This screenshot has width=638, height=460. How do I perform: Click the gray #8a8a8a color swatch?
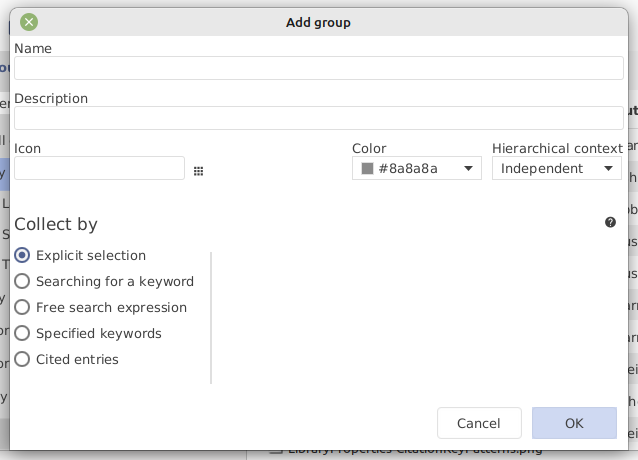pos(367,169)
